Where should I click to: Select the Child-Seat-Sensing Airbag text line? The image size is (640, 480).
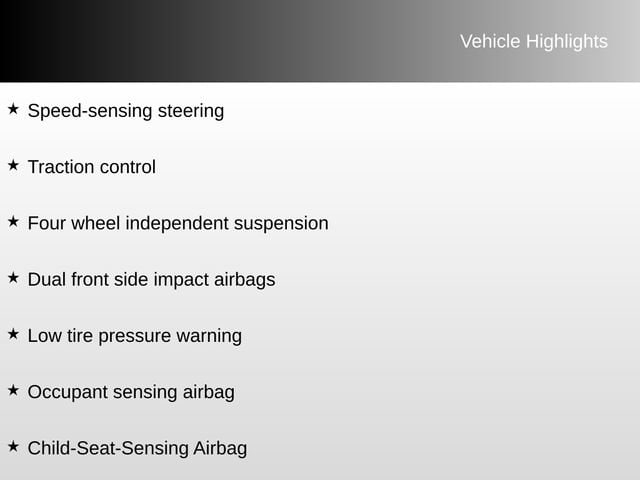(x=137, y=448)
